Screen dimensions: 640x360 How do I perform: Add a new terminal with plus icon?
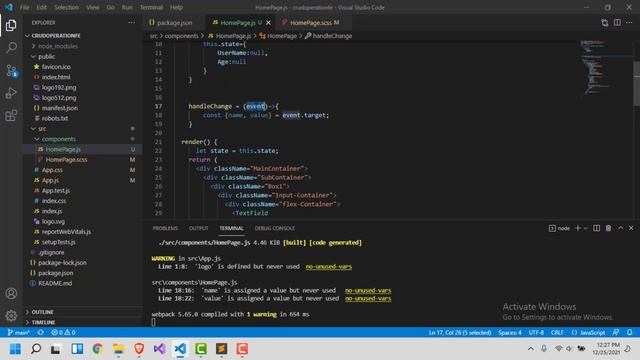(x=577, y=228)
